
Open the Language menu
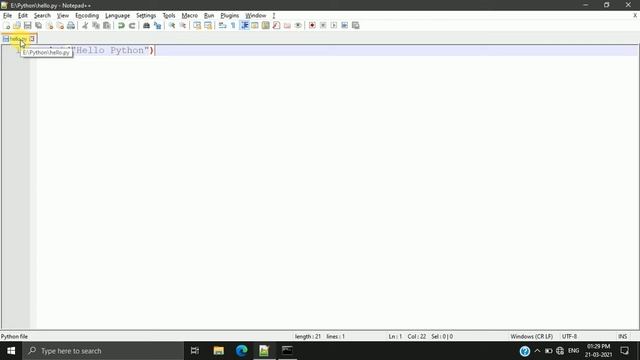coord(117,16)
